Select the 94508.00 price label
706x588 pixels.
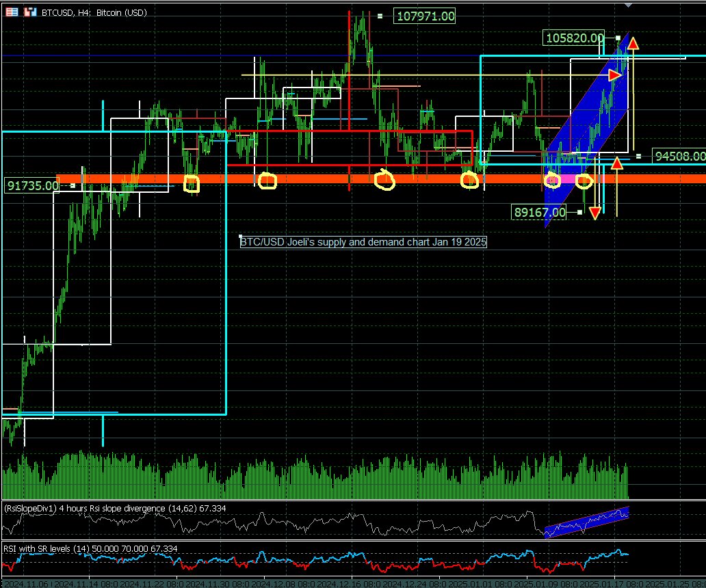coord(678,156)
